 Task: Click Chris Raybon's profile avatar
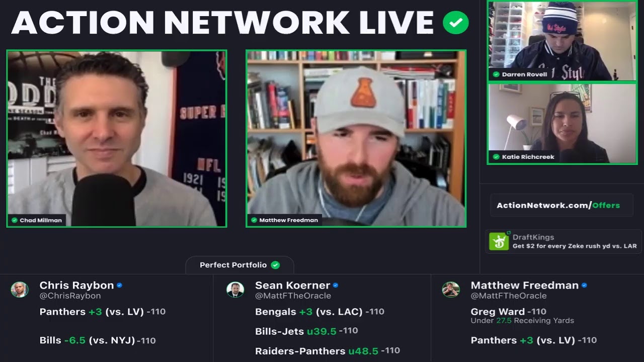(x=20, y=289)
